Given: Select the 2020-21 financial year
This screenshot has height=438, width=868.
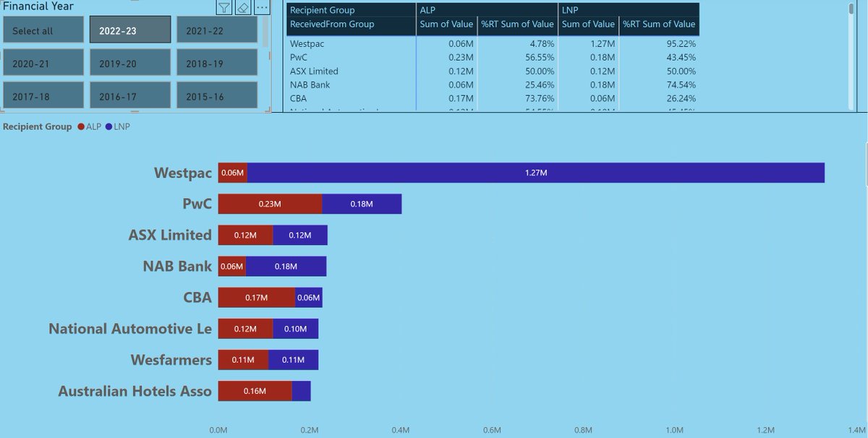Looking at the screenshot, I should (43, 63).
